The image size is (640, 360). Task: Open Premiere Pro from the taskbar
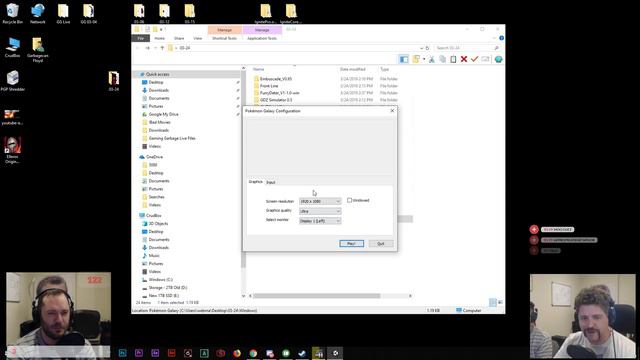[x=139, y=353]
